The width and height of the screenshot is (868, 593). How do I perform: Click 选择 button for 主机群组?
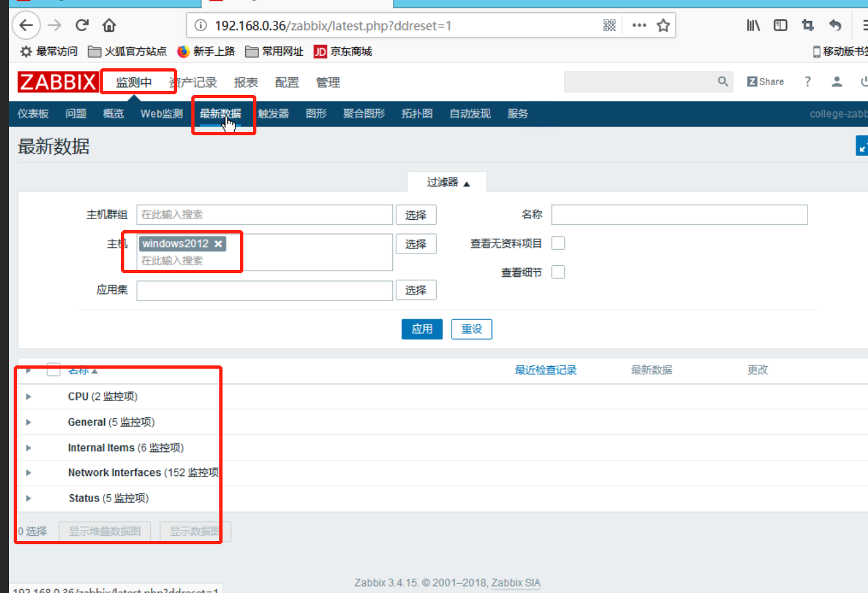pyautogui.click(x=416, y=215)
